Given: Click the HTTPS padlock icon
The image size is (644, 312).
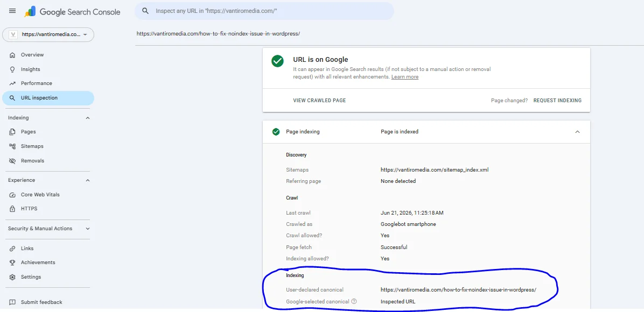Looking at the screenshot, I should point(12,209).
